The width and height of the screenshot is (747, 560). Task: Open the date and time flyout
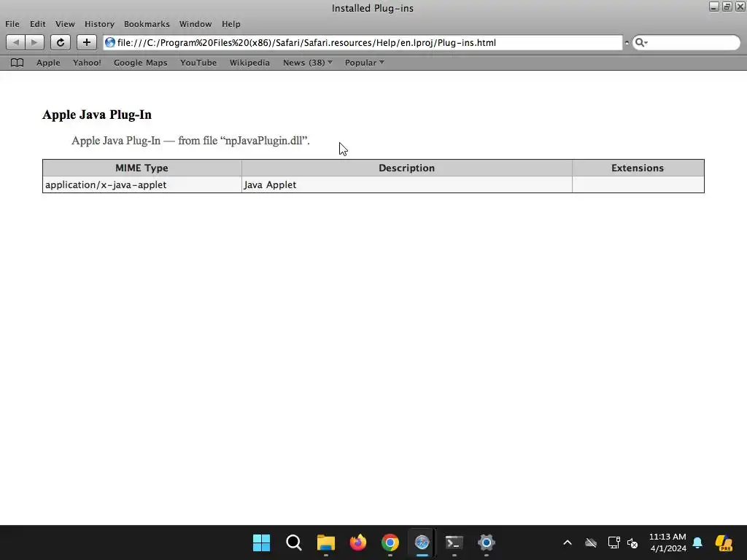(x=668, y=542)
